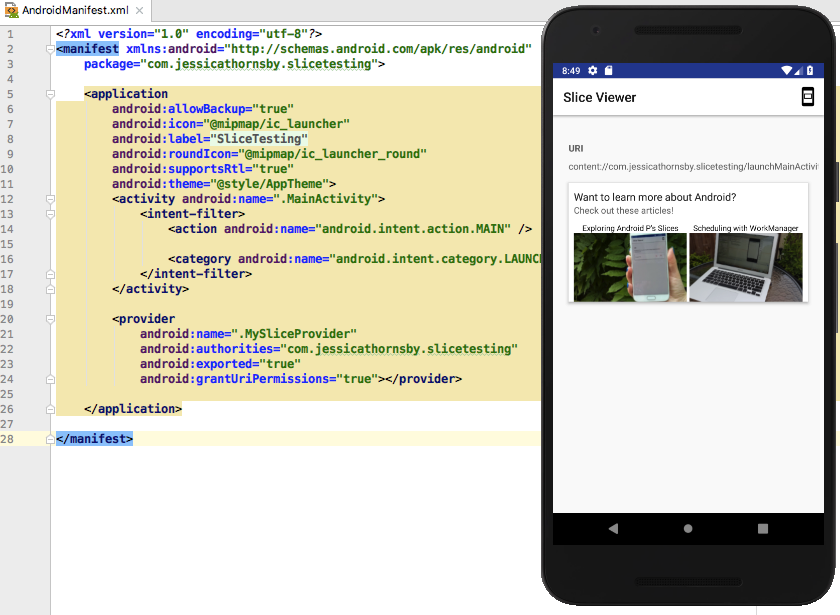Select the AndroidManifest.xml tab
Image resolution: width=840 pixels, height=615 pixels.
point(75,10)
